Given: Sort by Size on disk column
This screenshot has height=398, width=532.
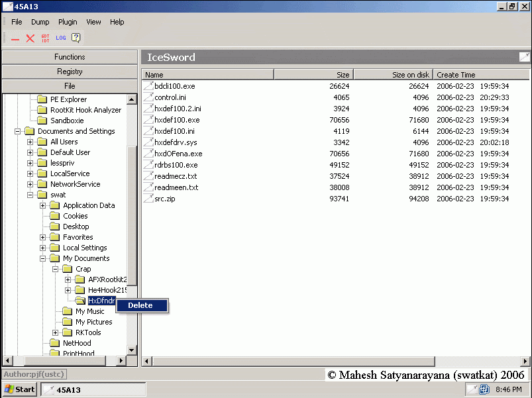Looking at the screenshot, I should [x=394, y=75].
